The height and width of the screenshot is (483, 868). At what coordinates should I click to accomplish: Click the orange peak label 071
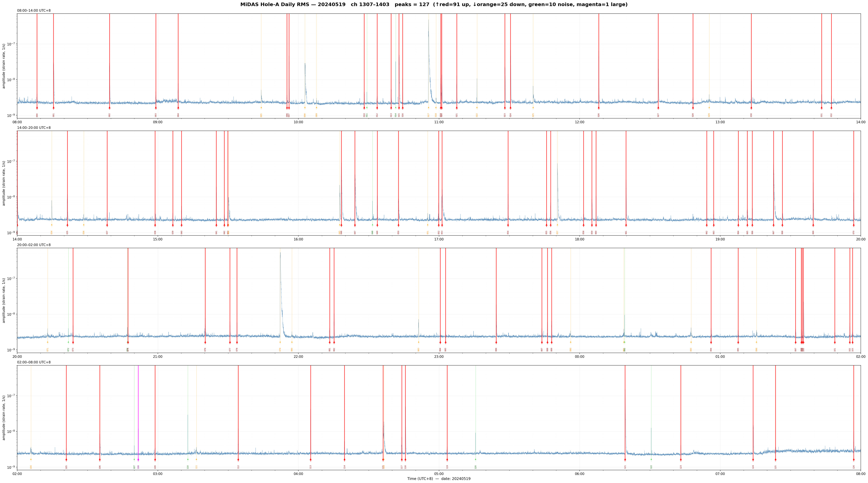(48, 350)
